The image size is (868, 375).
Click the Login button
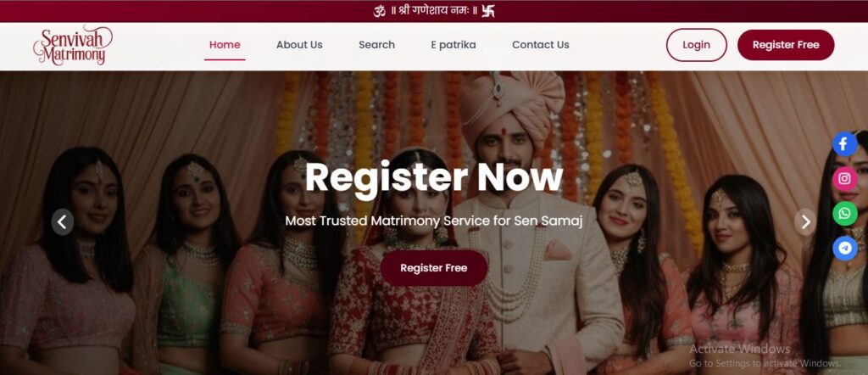[697, 45]
